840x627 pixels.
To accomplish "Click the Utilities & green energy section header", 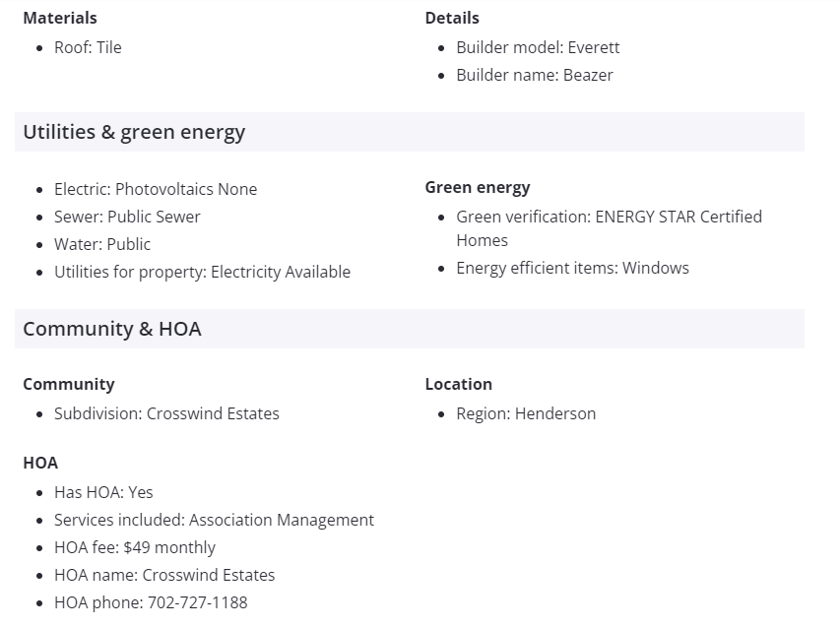I will (x=134, y=132).
